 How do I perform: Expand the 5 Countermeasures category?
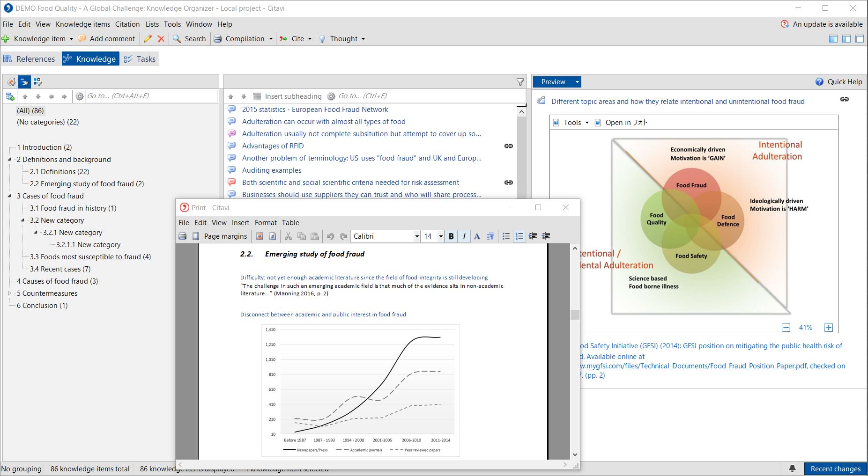(x=10, y=293)
